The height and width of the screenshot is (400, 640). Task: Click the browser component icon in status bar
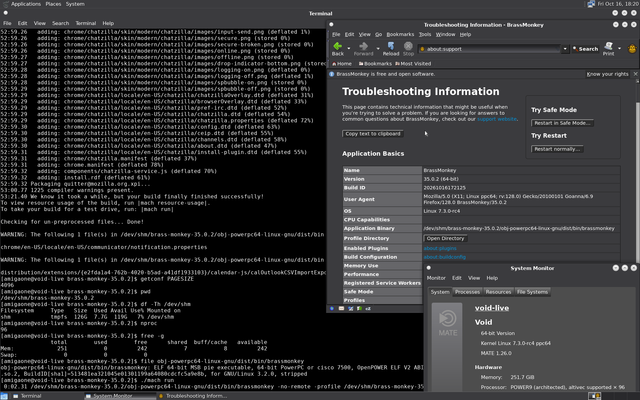(x=332, y=309)
